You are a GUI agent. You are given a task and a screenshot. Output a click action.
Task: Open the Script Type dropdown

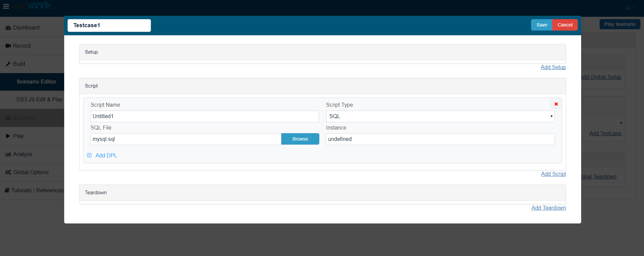pyautogui.click(x=440, y=116)
